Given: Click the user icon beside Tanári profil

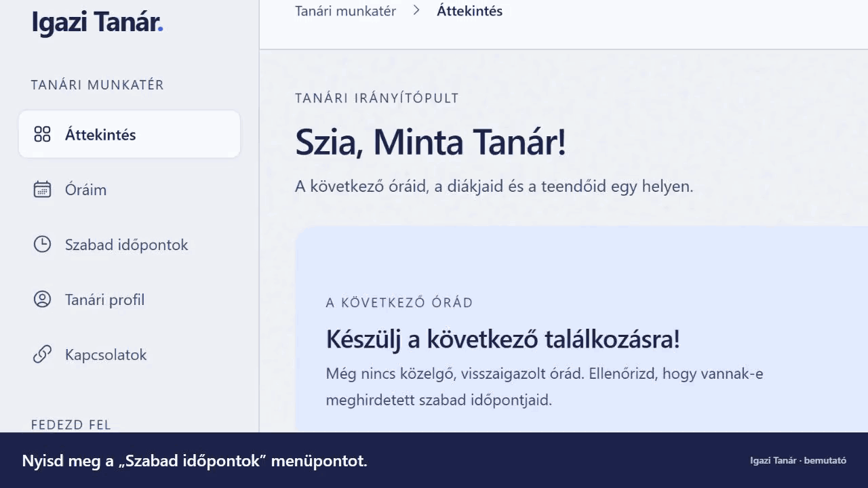Looking at the screenshot, I should (42, 299).
